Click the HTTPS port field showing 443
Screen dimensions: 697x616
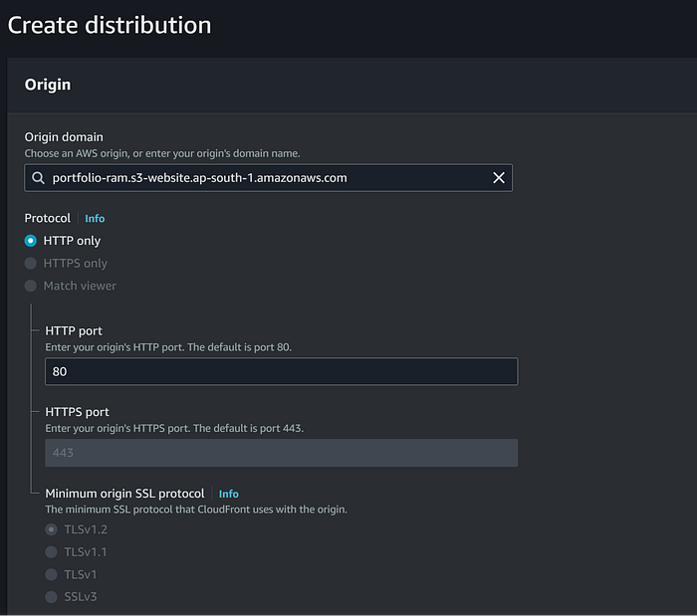click(x=281, y=453)
